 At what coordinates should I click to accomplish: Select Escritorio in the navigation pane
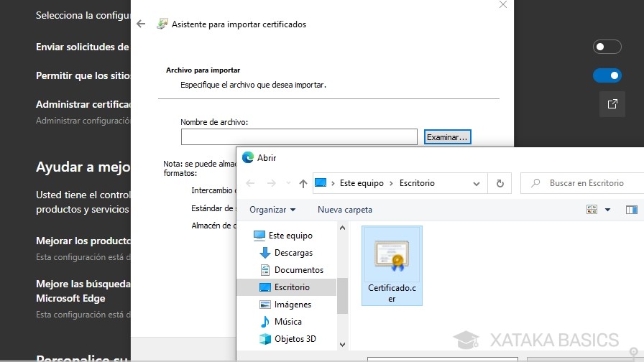(287, 287)
